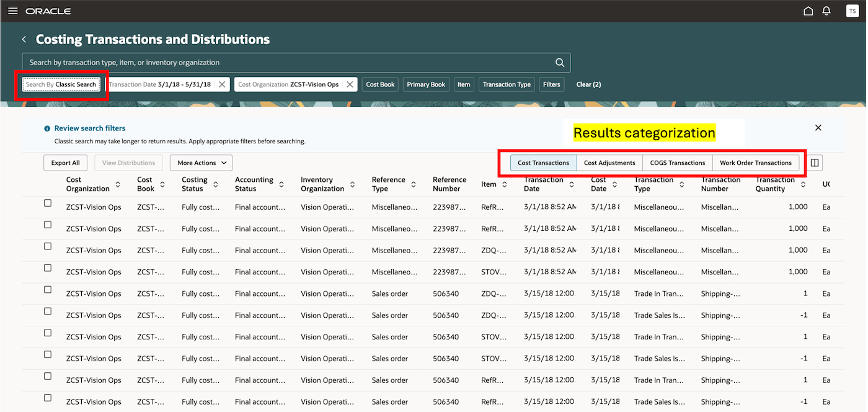
Task: Sort by Cost Organization column
Action: (117, 185)
